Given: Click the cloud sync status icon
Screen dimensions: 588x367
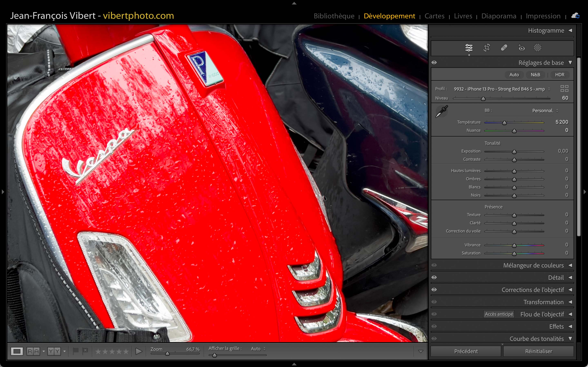Looking at the screenshot, I should coord(575,16).
